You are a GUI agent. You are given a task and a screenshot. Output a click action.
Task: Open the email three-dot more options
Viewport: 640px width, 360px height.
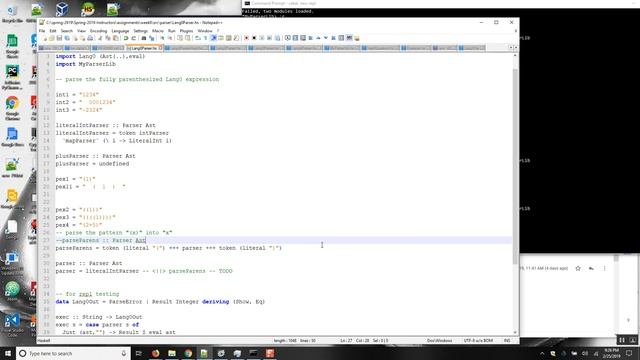pos(604,268)
